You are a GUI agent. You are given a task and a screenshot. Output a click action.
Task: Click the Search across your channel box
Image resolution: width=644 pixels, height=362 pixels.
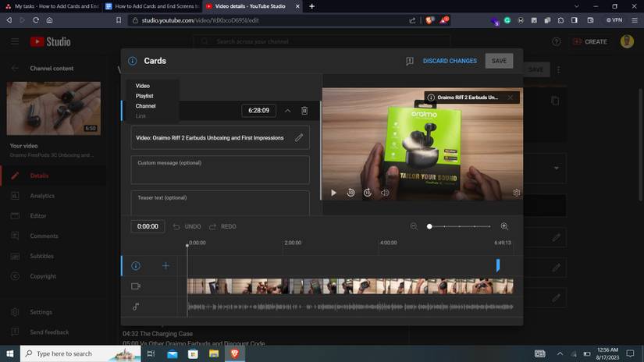click(x=321, y=41)
